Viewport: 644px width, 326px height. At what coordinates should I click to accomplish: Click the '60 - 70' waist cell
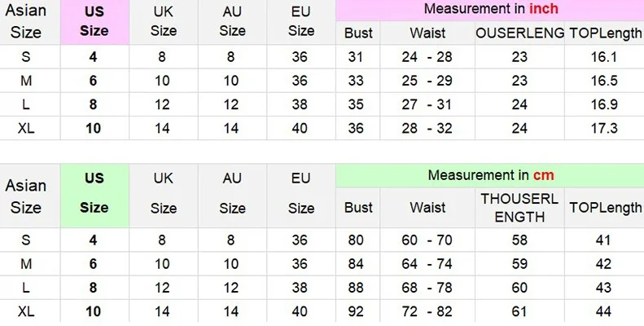[x=427, y=240]
